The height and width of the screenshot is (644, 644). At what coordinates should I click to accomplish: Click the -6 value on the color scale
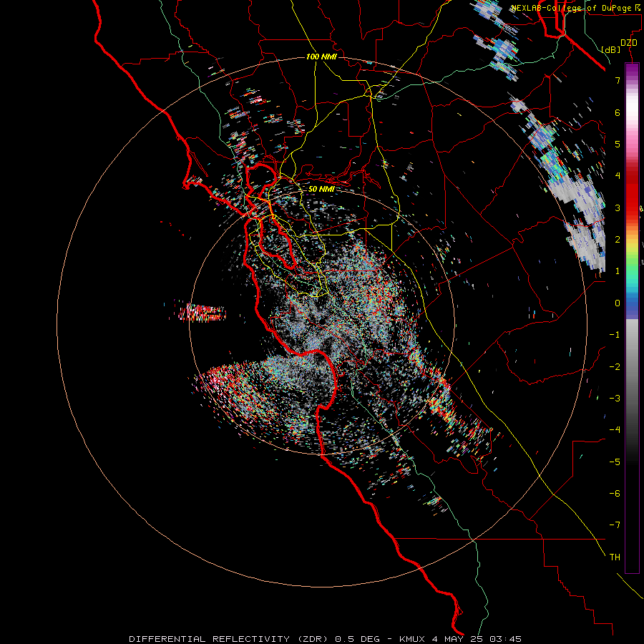(615, 493)
